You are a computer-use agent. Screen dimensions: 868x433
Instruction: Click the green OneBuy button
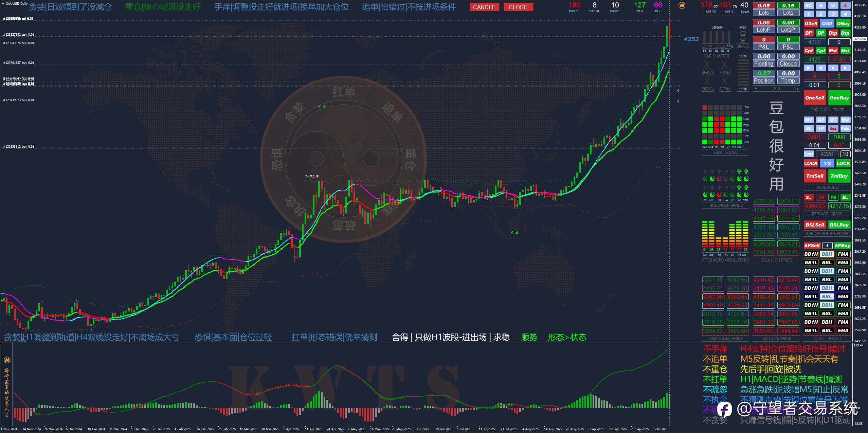click(x=839, y=98)
